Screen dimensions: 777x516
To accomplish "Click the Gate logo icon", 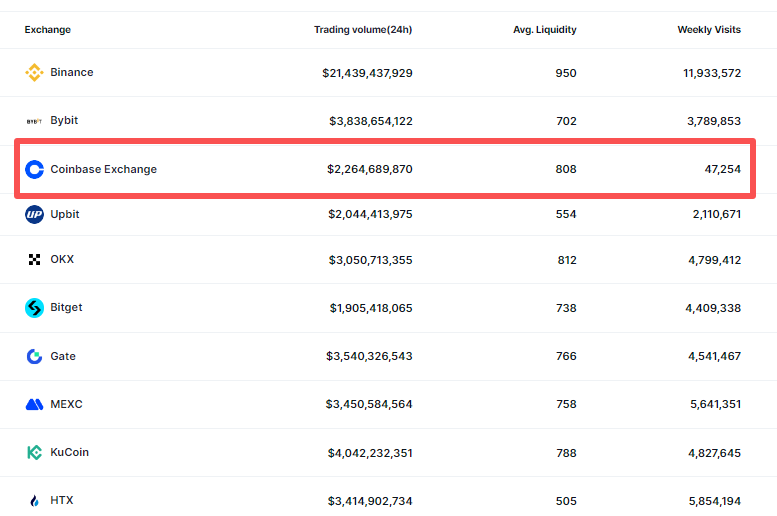I will [x=34, y=357].
